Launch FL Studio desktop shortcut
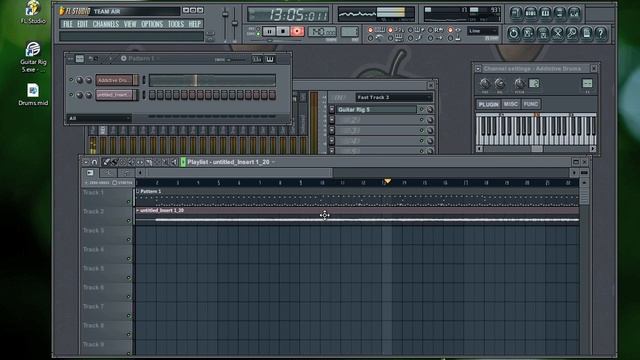This screenshot has width=640, height=360. pos(33,12)
